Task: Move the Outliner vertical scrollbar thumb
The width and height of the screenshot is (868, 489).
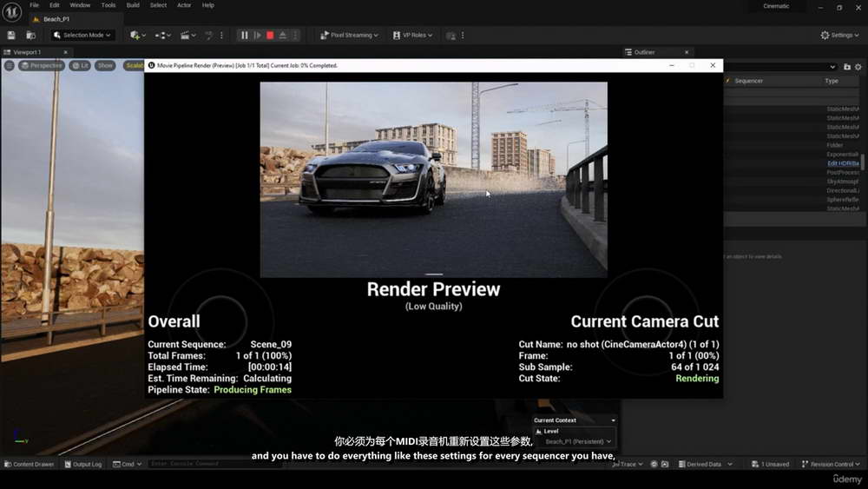Action: [863, 162]
